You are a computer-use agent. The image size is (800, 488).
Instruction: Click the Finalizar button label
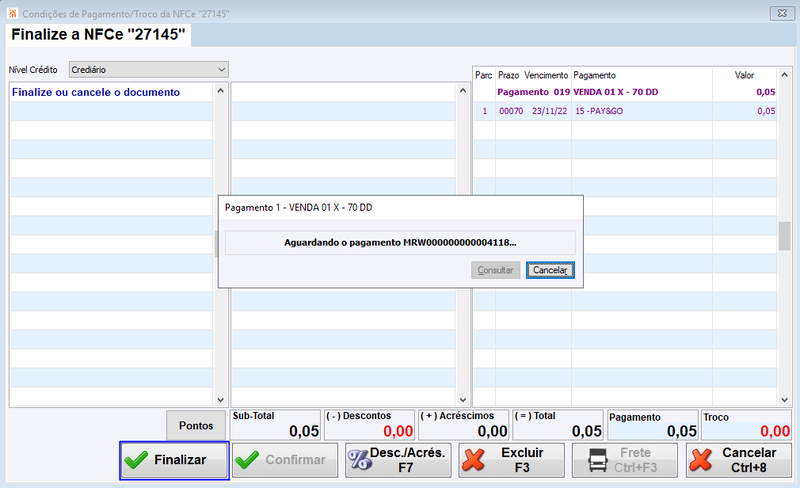click(180, 460)
